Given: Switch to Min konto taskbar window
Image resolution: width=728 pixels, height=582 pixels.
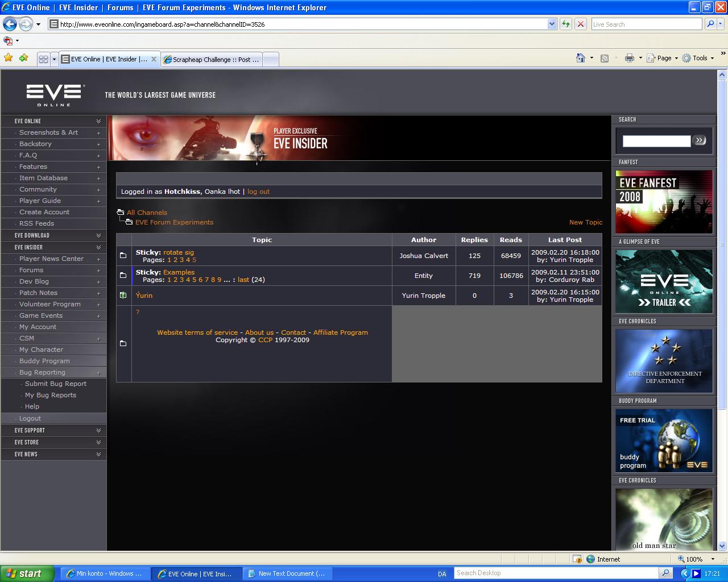Looking at the screenshot, I should coord(106,573).
